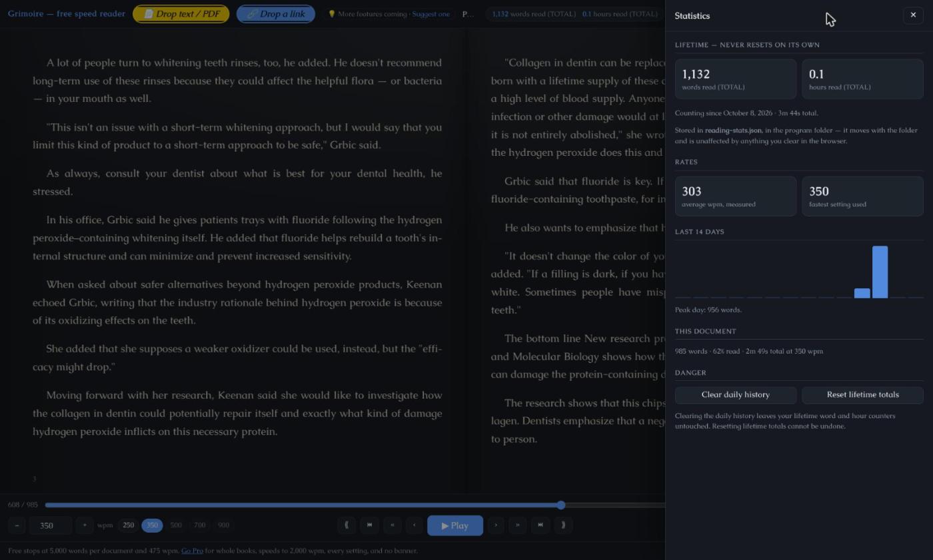Fast forward with the double right chevron
Viewport: 933px width, 560px height.
tap(518, 525)
